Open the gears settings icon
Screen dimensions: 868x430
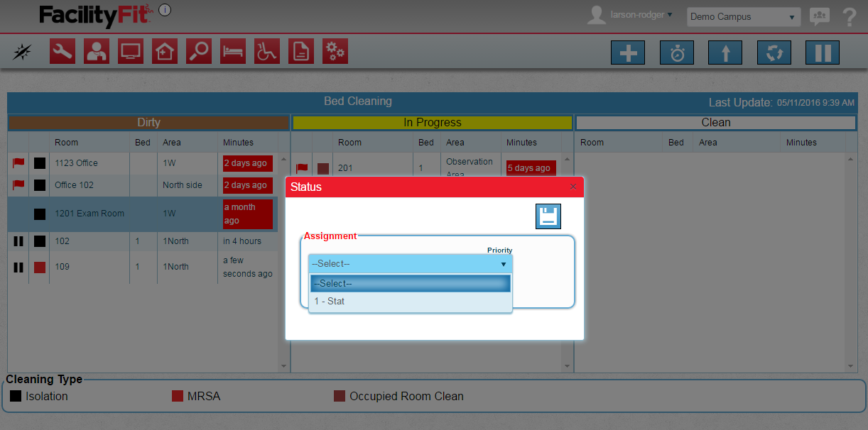pyautogui.click(x=335, y=52)
